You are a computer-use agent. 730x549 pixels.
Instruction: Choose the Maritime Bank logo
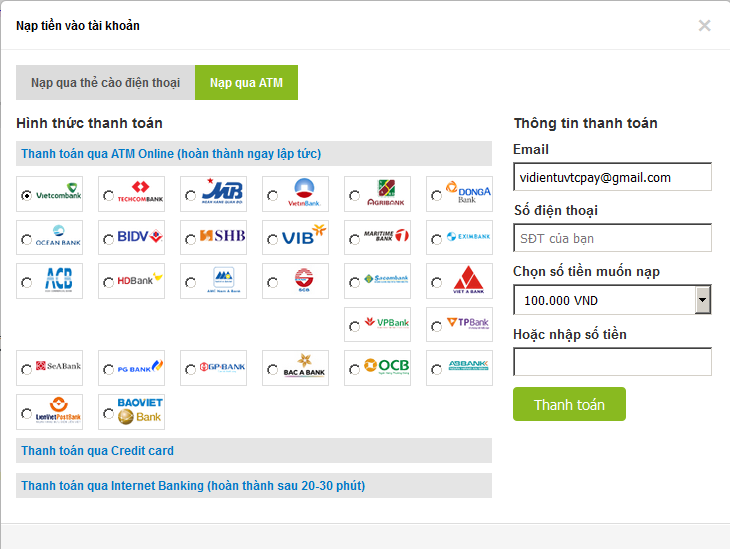click(x=386, y=236)
